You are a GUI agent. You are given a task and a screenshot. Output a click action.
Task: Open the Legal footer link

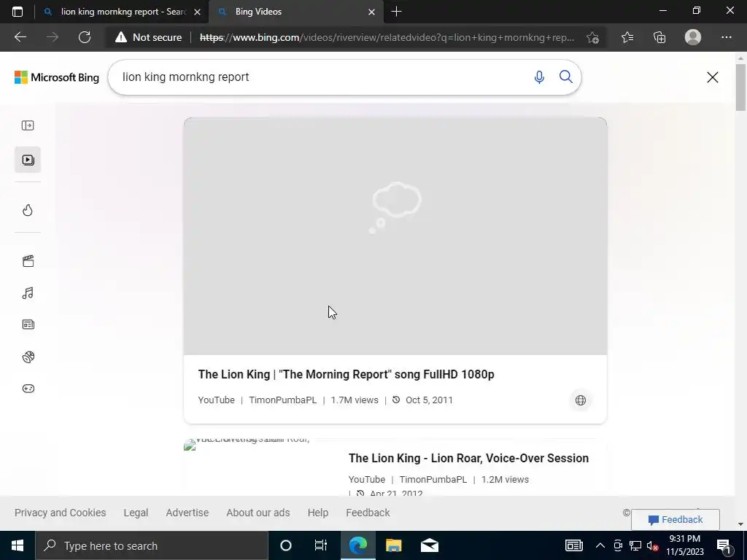coord(136,513)
